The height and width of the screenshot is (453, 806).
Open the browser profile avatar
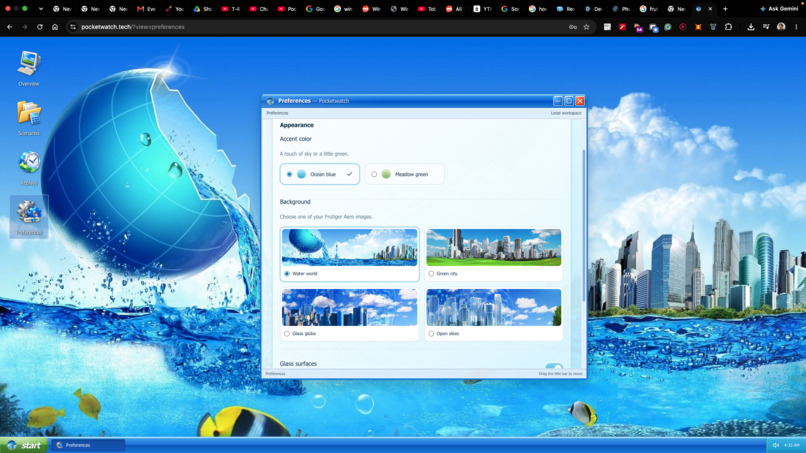pos(781,27)
